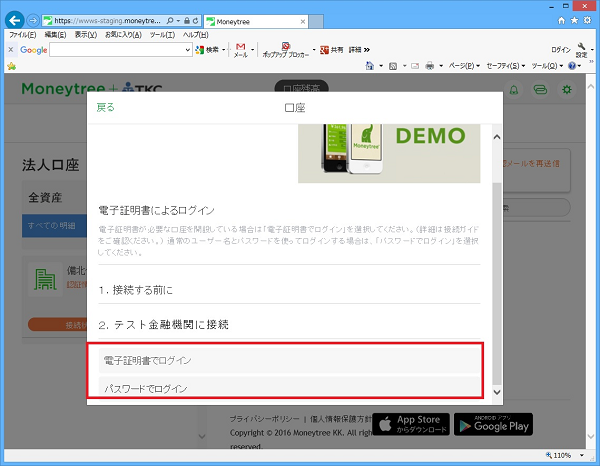This screenshot has height=466, width=600.
Task: Open the browser Tools gear icon
Action: pos(587,20)
